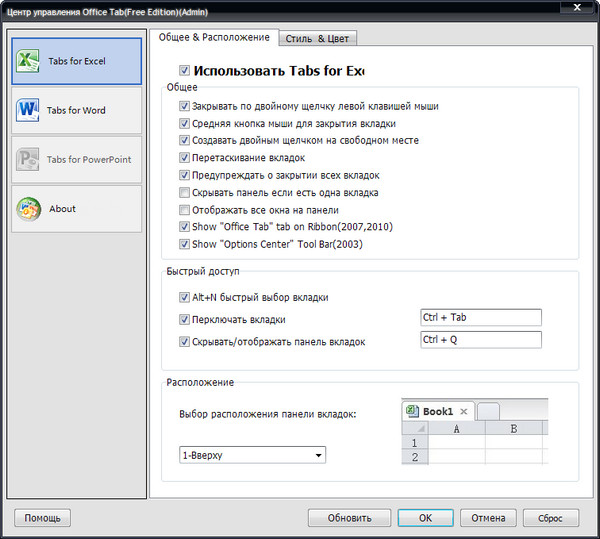Click the Word icon in sidebar
The height and width of the screenshot is (539, 600).
(x=27, y=110)
